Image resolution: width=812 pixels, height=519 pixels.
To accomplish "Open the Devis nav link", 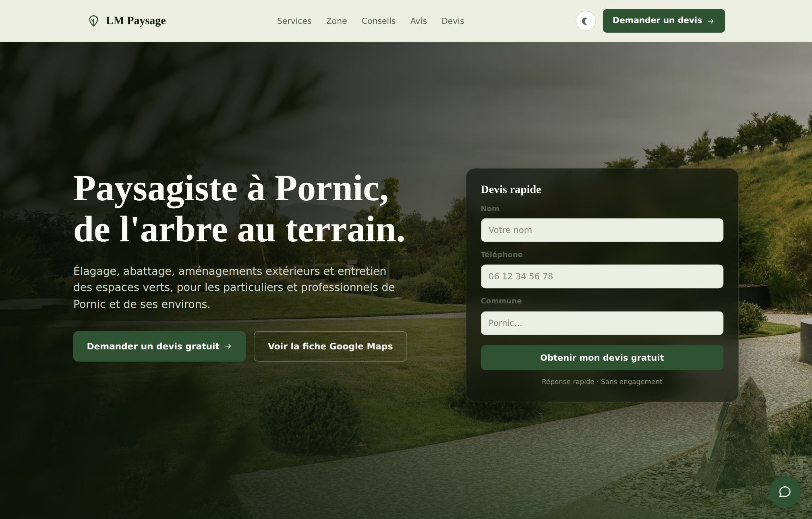I will coord(452,21).
